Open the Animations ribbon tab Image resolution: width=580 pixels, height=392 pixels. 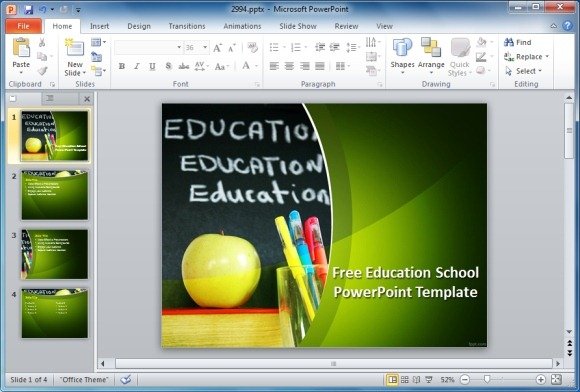click(242, 26)
